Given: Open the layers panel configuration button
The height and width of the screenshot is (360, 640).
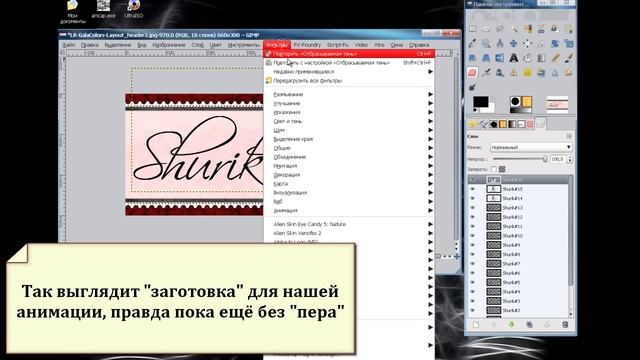Looking at the screenshot, I should (x=569, y=136).
